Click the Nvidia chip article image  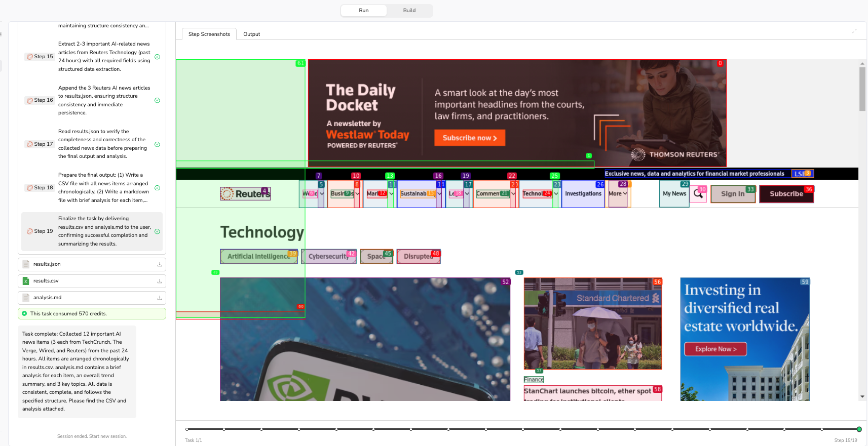365,339
